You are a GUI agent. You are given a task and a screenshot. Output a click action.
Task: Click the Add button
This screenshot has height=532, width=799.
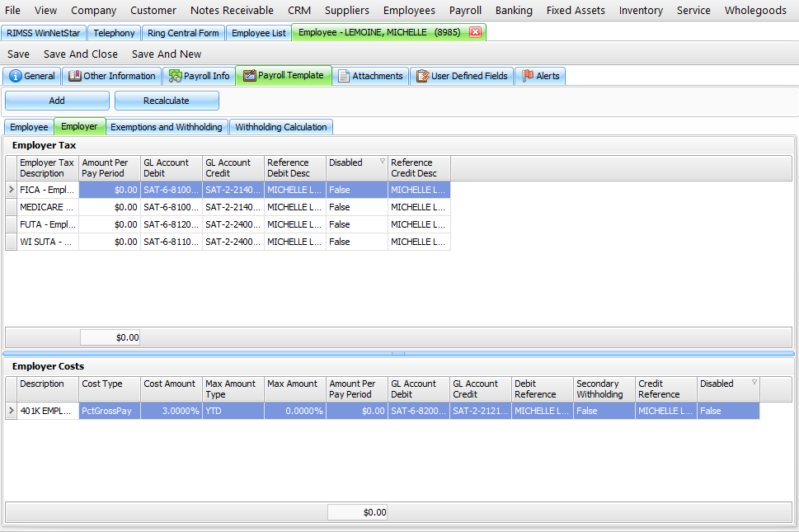[57, 101]
